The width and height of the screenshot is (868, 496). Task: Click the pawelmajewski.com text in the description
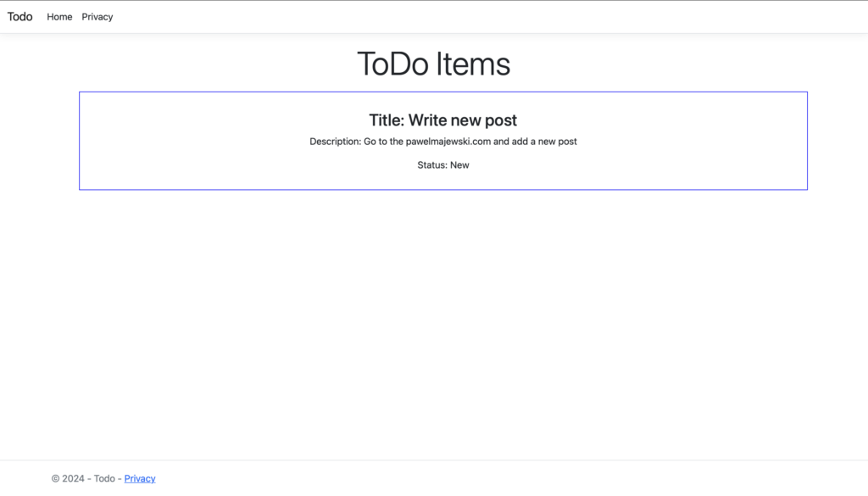(x=448, y=142)
